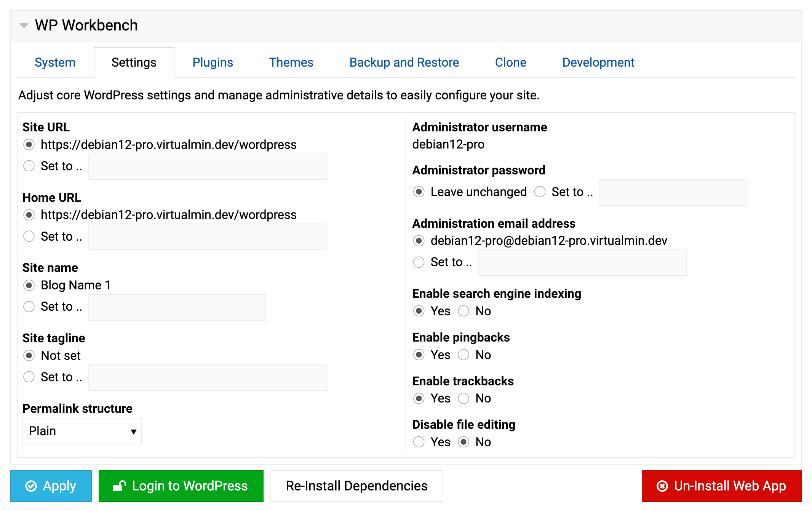The width and height of the screenshot is (812, 511).
Task: Choose Yes for Disable file editing
Action: 419,442
